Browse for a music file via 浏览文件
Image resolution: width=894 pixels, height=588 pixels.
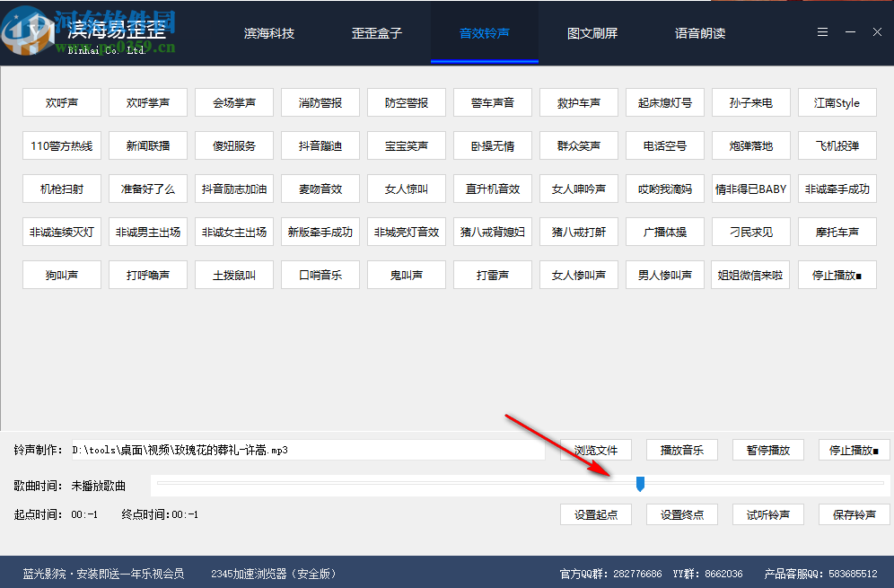click(x=595, y=450)
